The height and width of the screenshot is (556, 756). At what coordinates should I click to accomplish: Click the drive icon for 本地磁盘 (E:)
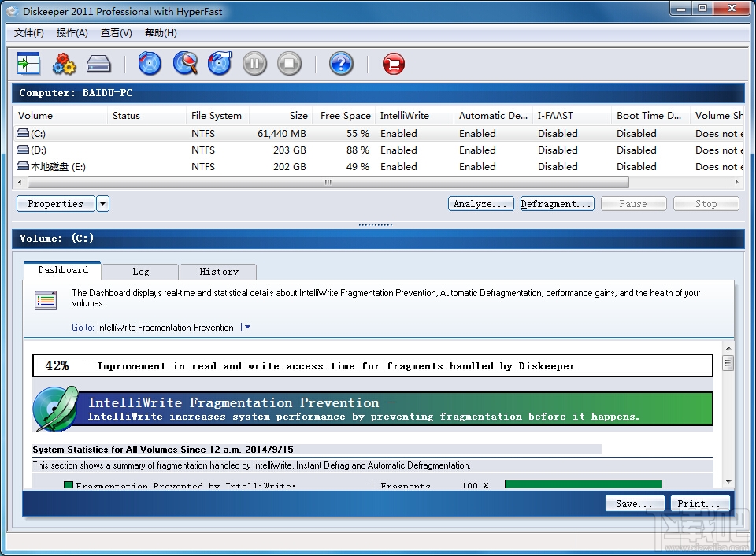(x=23, y=166)
